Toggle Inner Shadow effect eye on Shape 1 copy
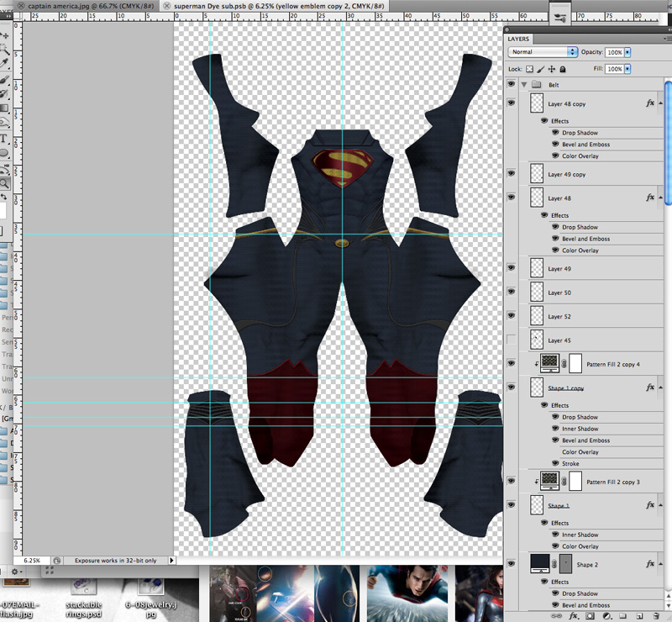Screen dimensions: 672x622 (x=555, y=429)
